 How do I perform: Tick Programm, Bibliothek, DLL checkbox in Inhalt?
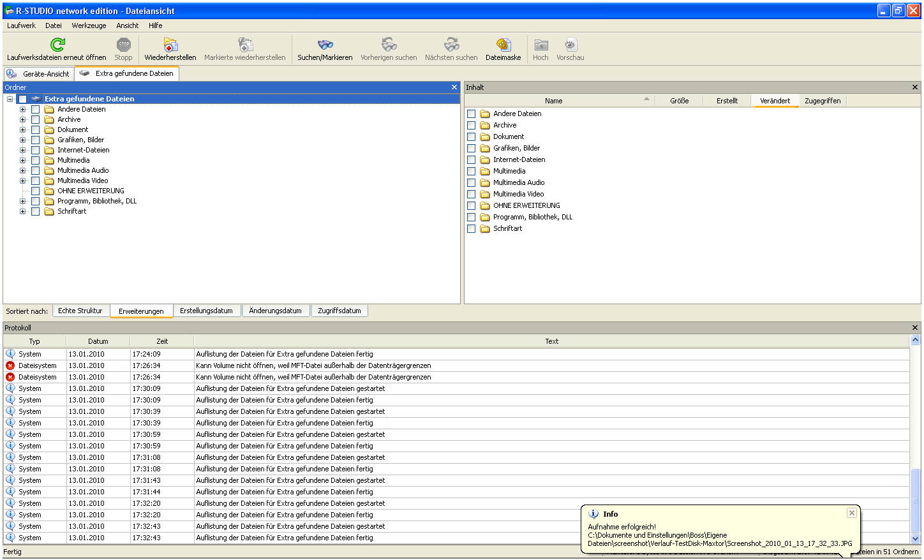coord(472,217)
